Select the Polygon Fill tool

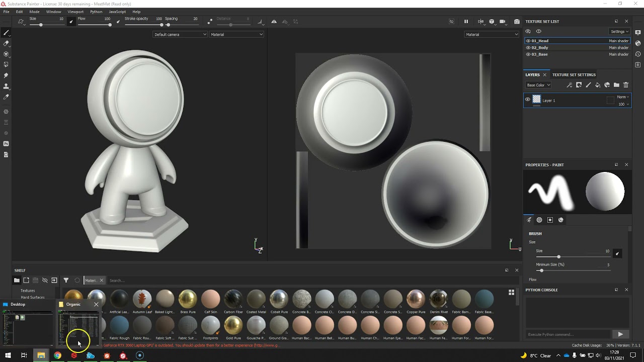[6, 64]
